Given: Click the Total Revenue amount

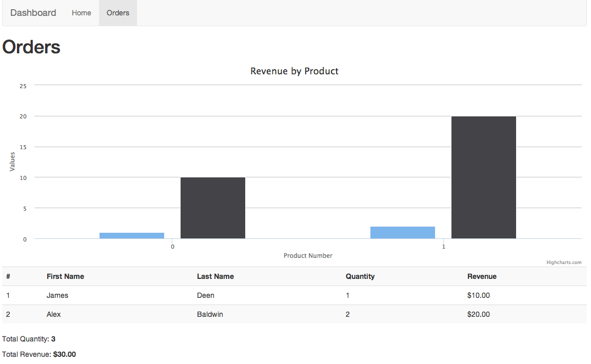Looking at the screenshot, I should (65, 354).
